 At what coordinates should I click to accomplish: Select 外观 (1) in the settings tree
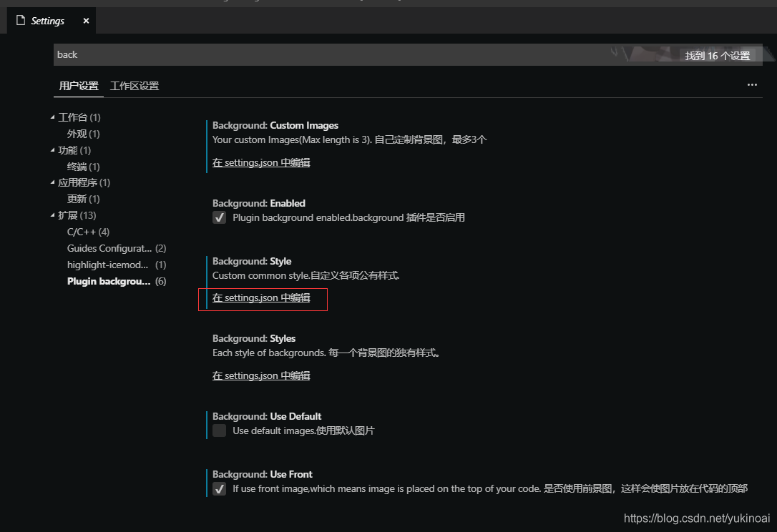pos(83,134)
